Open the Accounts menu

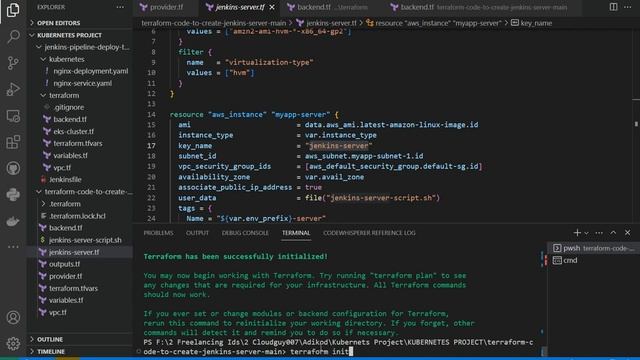point(13,317)
